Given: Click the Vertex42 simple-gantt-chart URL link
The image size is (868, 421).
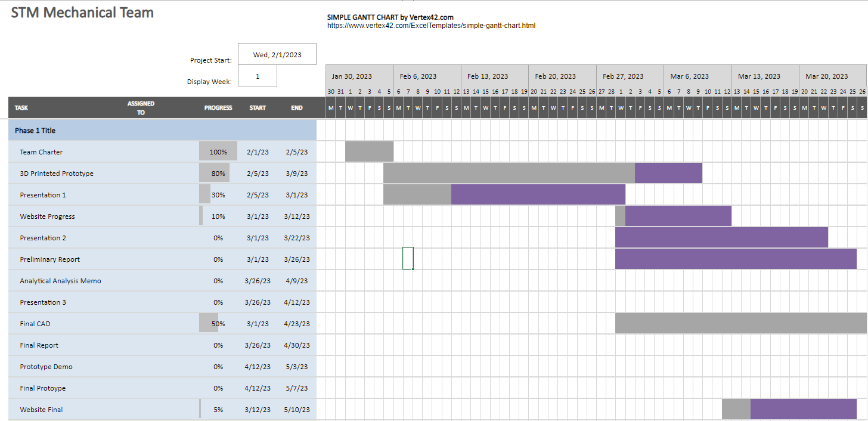Looking at the screenshot, I should 431,26.
